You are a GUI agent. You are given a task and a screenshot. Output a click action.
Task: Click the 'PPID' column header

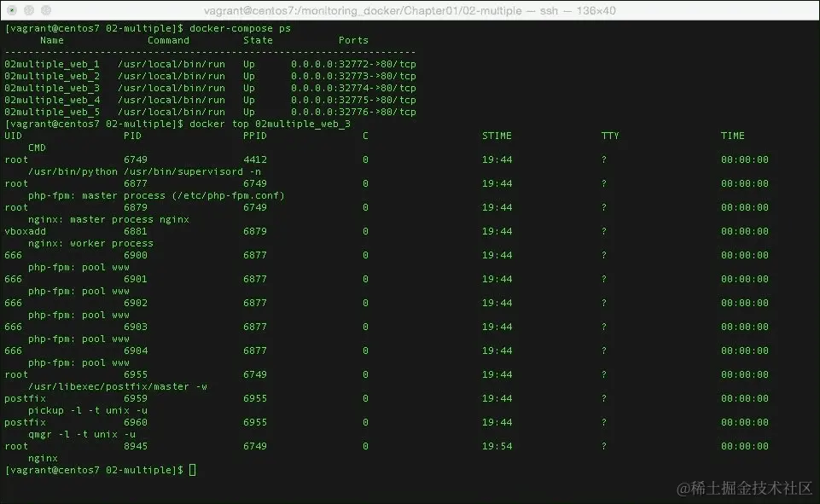[x=254, y=136]
